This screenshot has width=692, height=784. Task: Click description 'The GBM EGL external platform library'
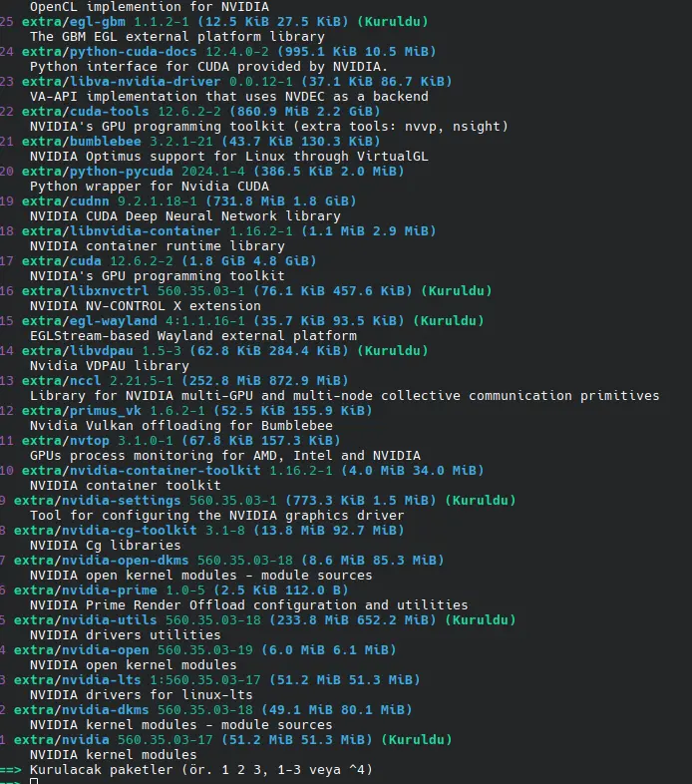pyautogui.click(x=177, y=37)
